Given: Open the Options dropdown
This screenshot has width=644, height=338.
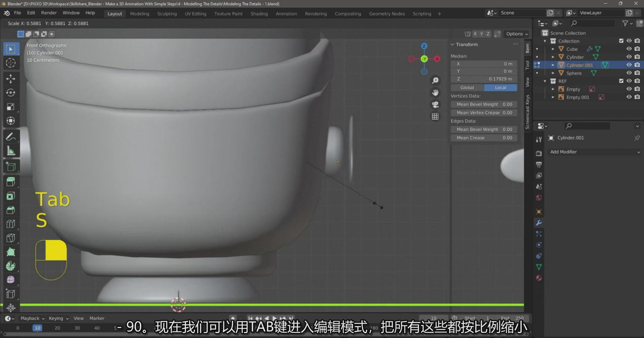Looking at the screenshot, I should (517, 34).
